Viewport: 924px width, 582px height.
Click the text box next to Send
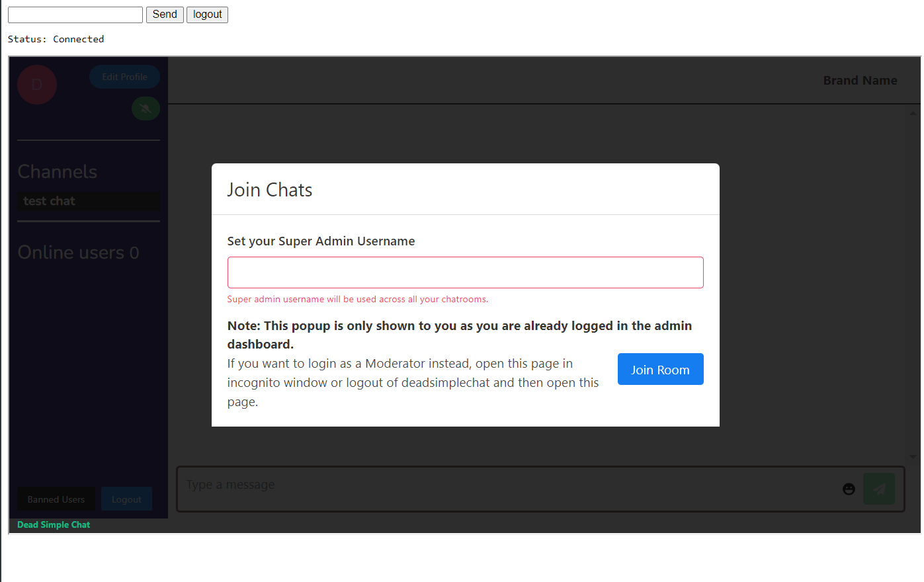point(75,15)
